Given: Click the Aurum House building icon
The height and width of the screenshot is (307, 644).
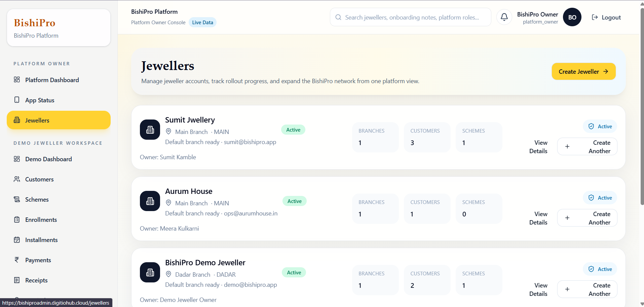Looking at the screenshot, I should click(x=150, y=201).
